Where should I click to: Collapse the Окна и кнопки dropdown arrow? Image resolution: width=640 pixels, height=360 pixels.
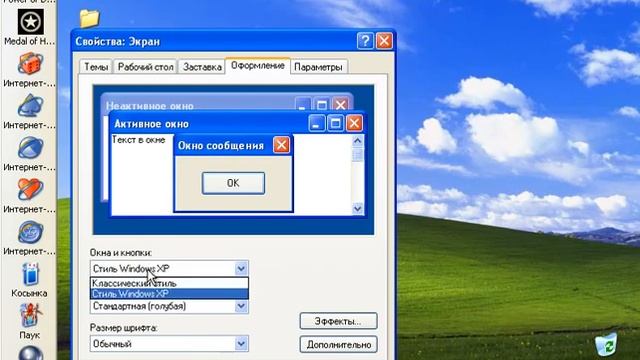(x=241, y=269)
